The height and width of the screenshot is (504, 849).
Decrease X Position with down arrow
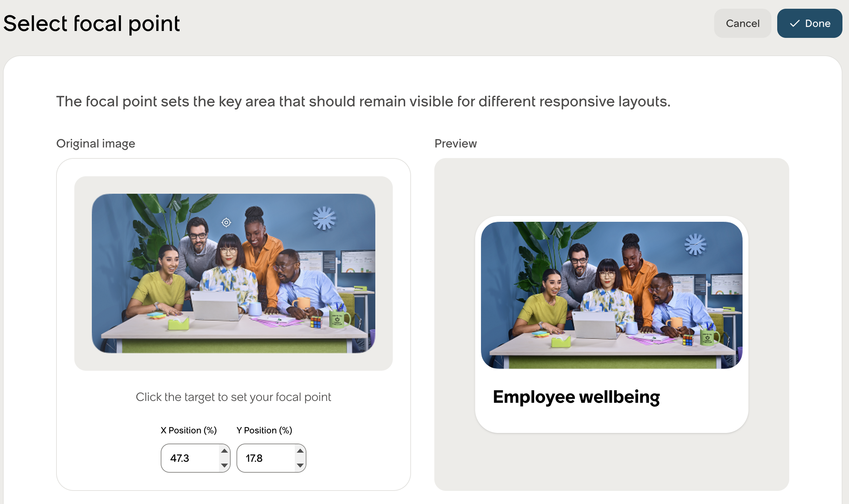click(224, 465)
